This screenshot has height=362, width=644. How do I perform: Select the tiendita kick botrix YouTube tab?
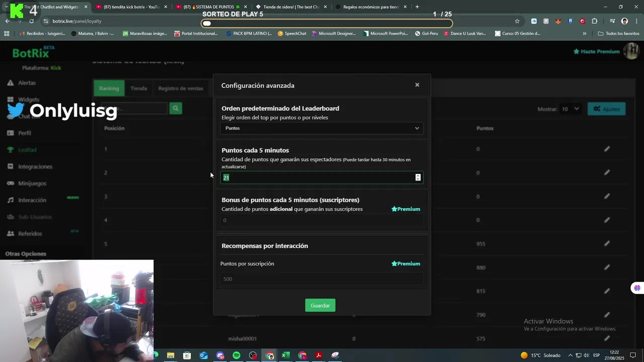click(131, 7)
